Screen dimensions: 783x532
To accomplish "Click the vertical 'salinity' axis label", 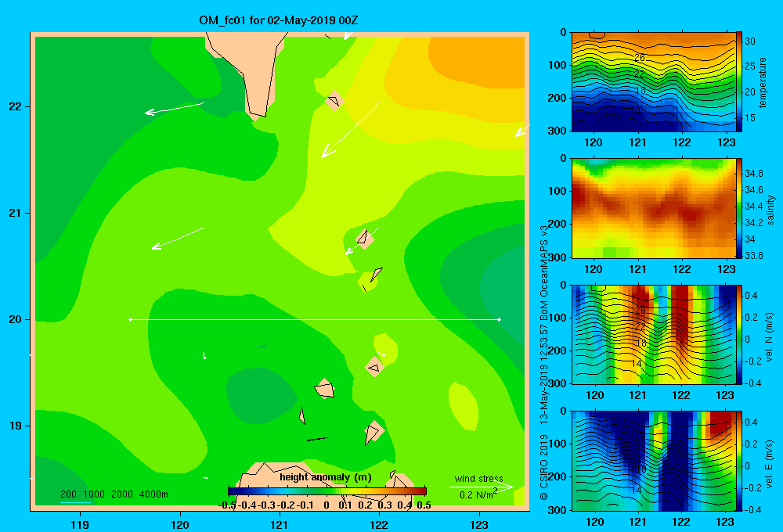I will 770,210.
